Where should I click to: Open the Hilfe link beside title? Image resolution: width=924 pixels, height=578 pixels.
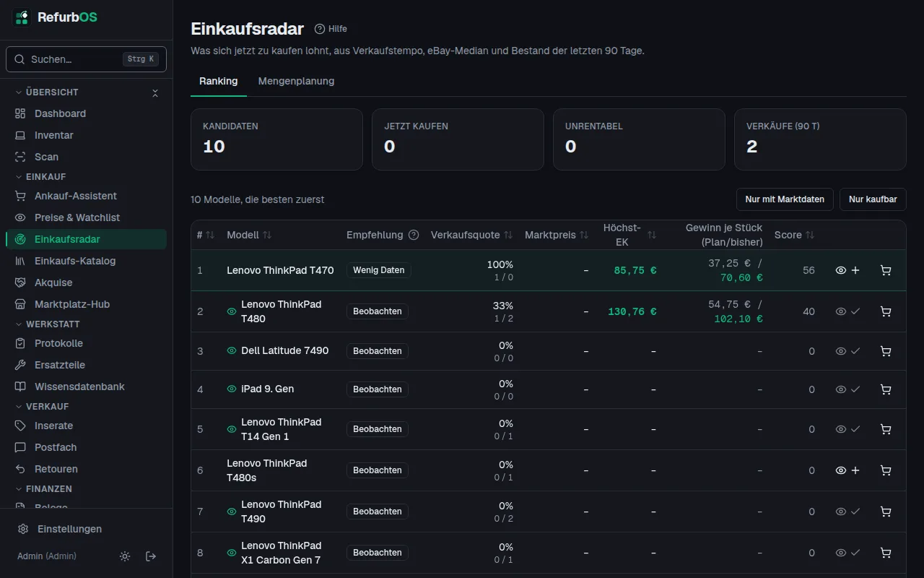331,29
